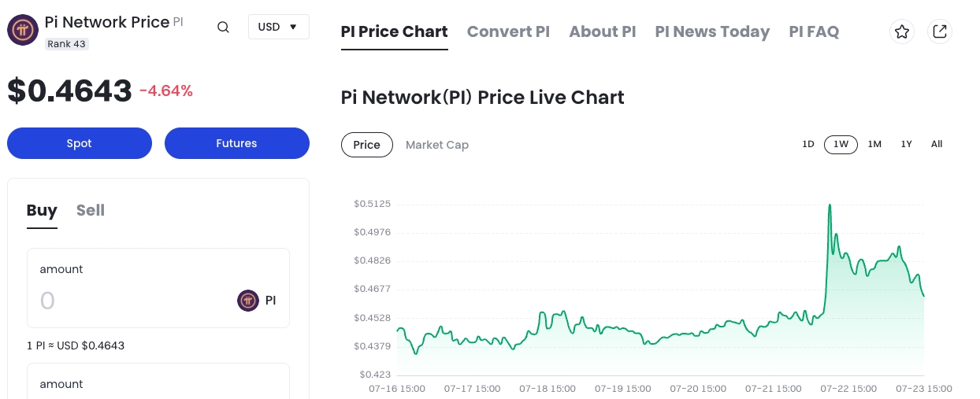Click the star favorite icon
This screenshot has width=980, height=399.
point(902,31)
